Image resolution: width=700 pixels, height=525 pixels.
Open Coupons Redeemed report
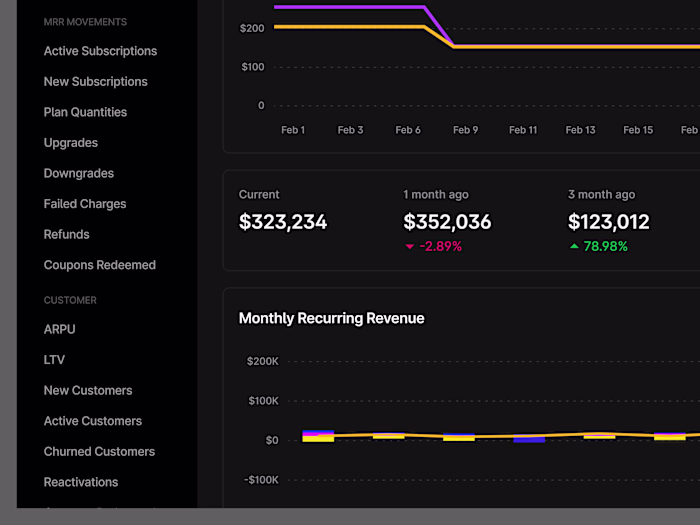(100, 265)
